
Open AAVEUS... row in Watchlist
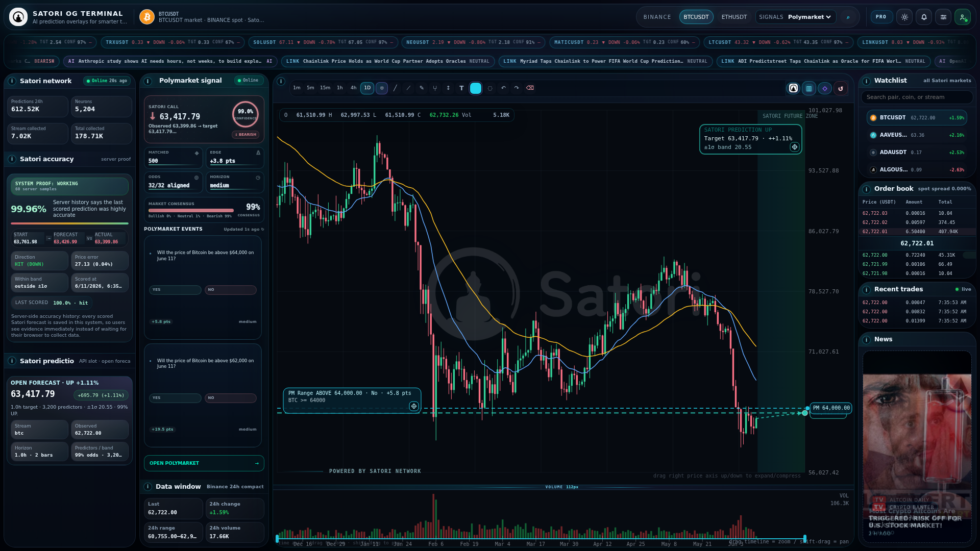(917, 135)
